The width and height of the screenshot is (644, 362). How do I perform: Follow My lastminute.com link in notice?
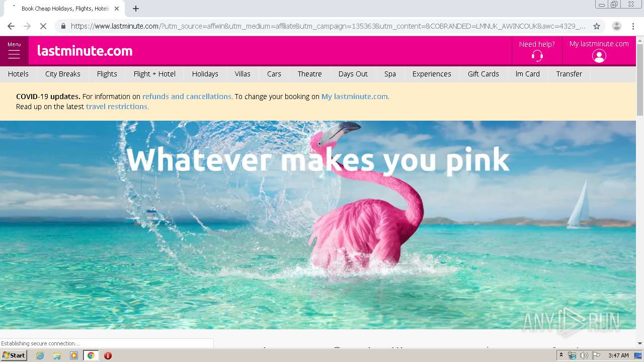click(355, 97)
